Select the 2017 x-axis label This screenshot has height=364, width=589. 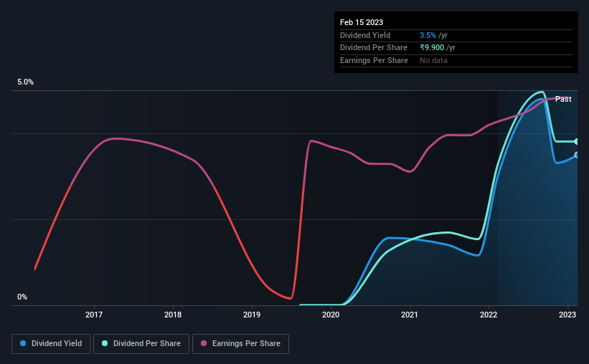pyautogui.click(x=94, y=315)
